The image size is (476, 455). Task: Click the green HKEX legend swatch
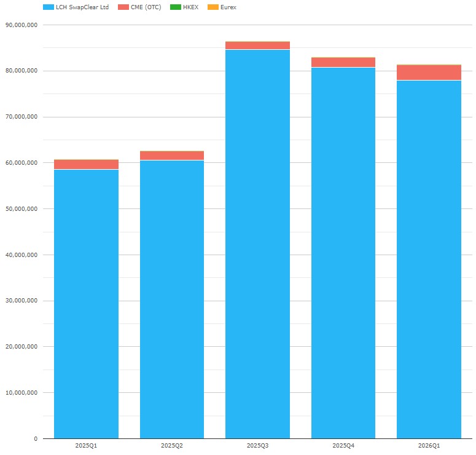(176, 7)
